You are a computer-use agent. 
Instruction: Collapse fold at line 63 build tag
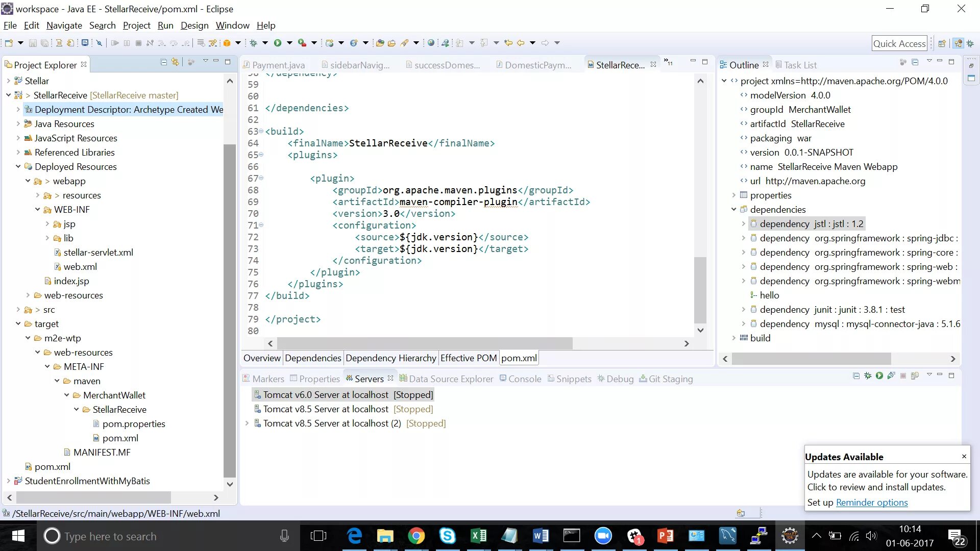[x=261, y=131]
